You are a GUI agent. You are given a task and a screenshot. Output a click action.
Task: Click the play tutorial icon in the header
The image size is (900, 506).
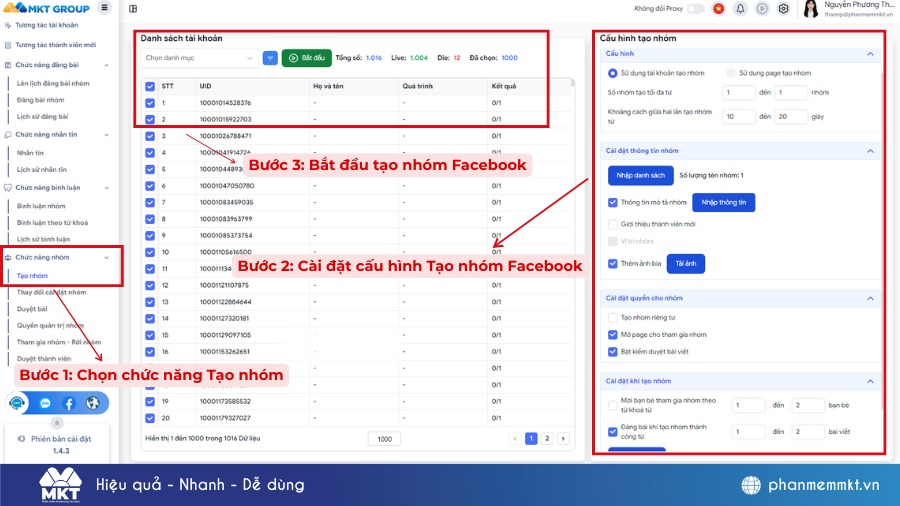762,9
